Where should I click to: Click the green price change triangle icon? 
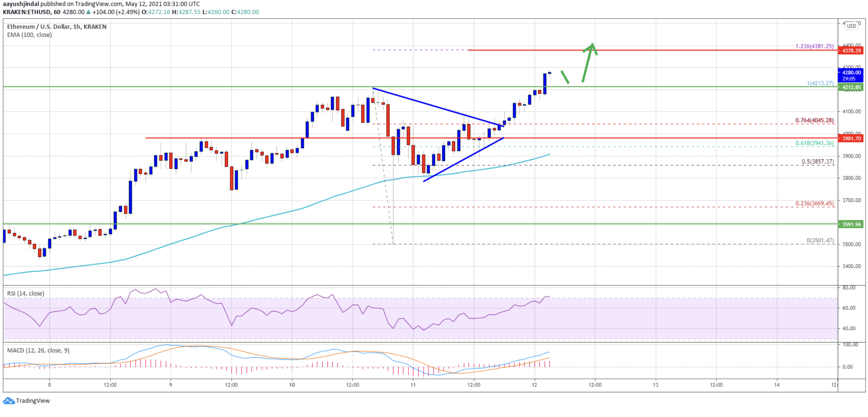(x=88, y=12)
